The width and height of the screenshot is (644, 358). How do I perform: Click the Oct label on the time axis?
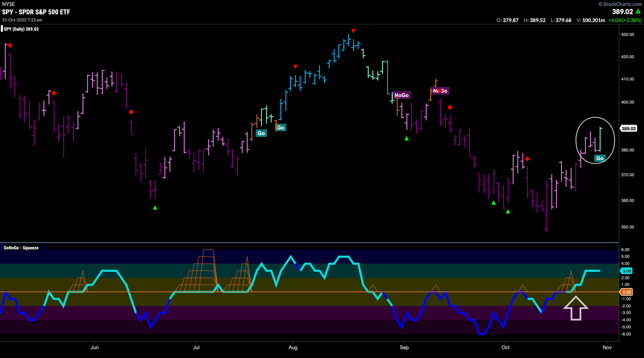(x=506, y=347)
